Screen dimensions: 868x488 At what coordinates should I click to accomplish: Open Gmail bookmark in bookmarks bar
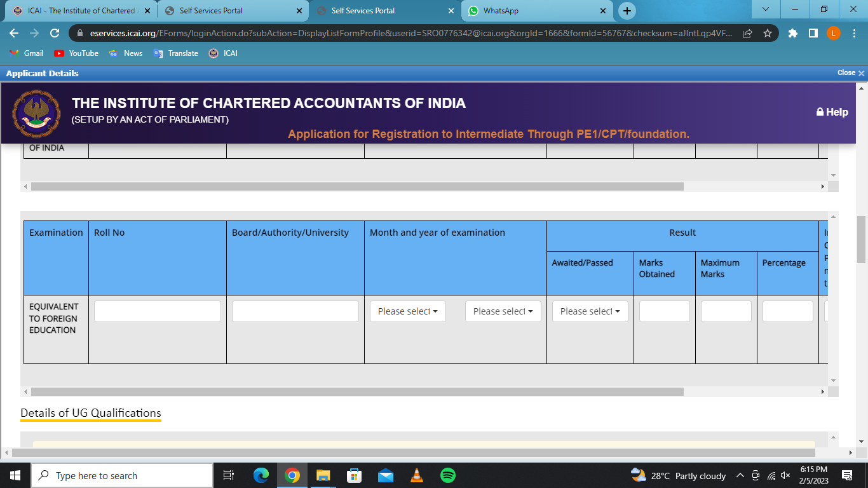(x=27, y=53)
